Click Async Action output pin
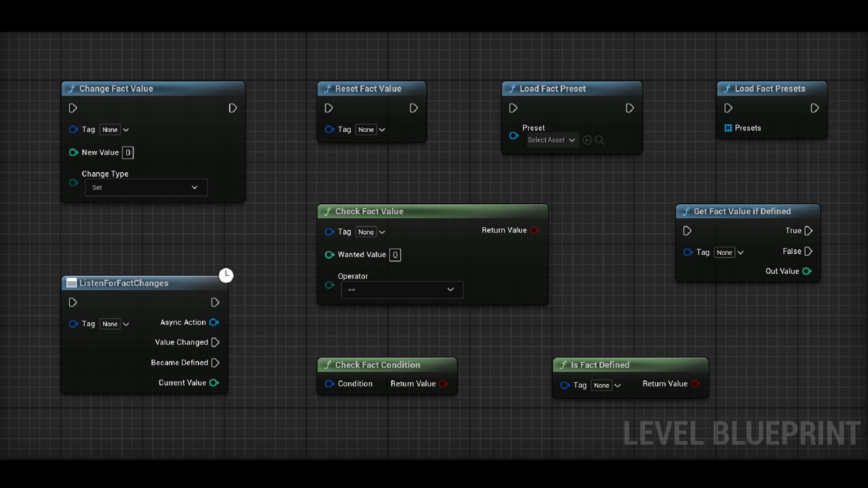The image size is (868, 488). tap(214, 323)
